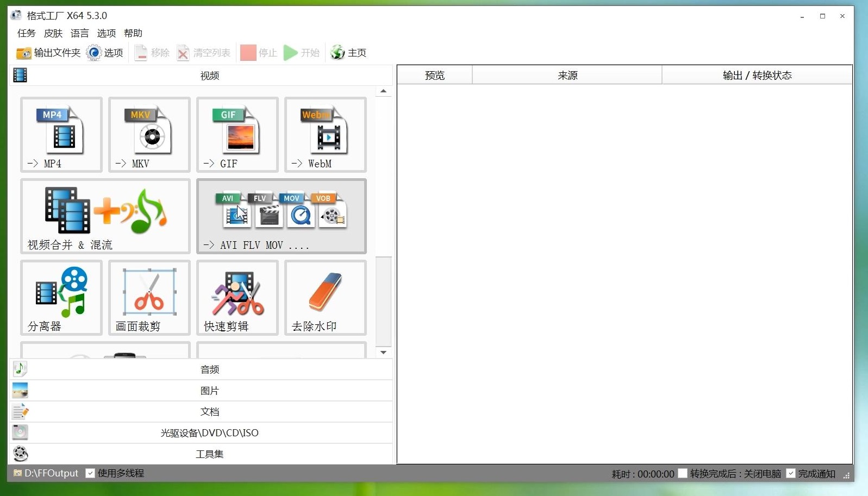Viewport: 868px width, 496px height.
Task: Open 视频合并 & 混流 tool
Action: click(x=105, y=216)
